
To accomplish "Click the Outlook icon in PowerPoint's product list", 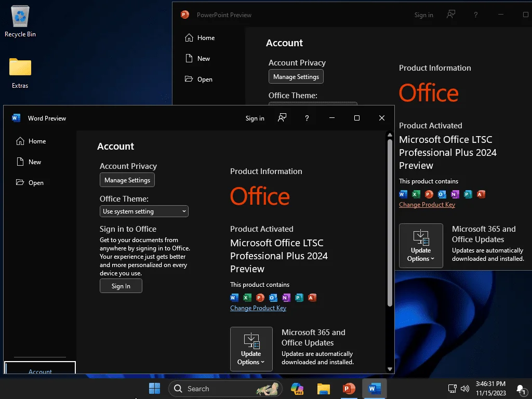I will coord(442,194).
